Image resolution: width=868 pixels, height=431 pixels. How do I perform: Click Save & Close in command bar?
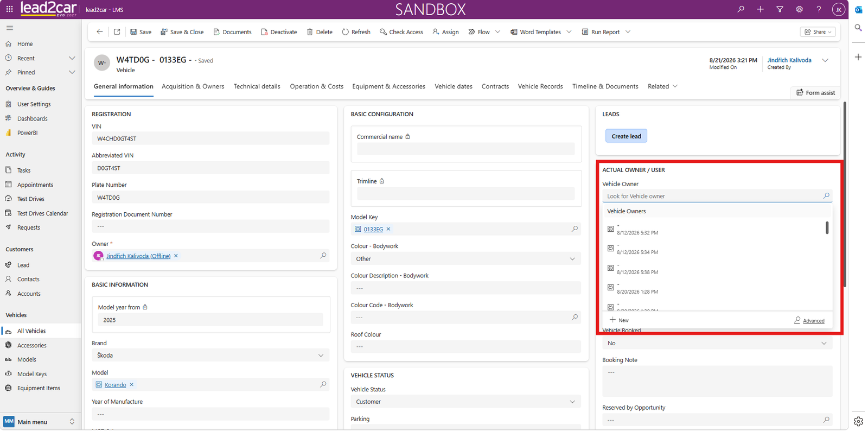[182, 32]
